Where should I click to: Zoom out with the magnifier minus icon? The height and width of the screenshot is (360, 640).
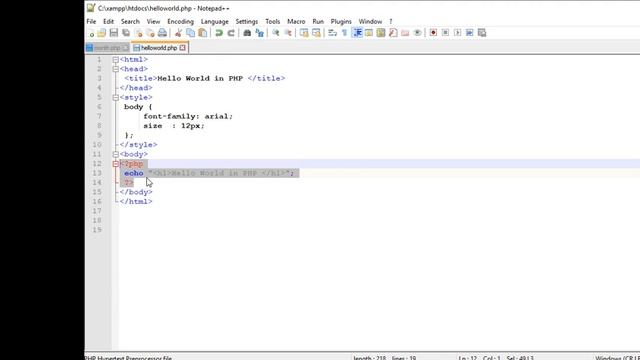point(288,33)
